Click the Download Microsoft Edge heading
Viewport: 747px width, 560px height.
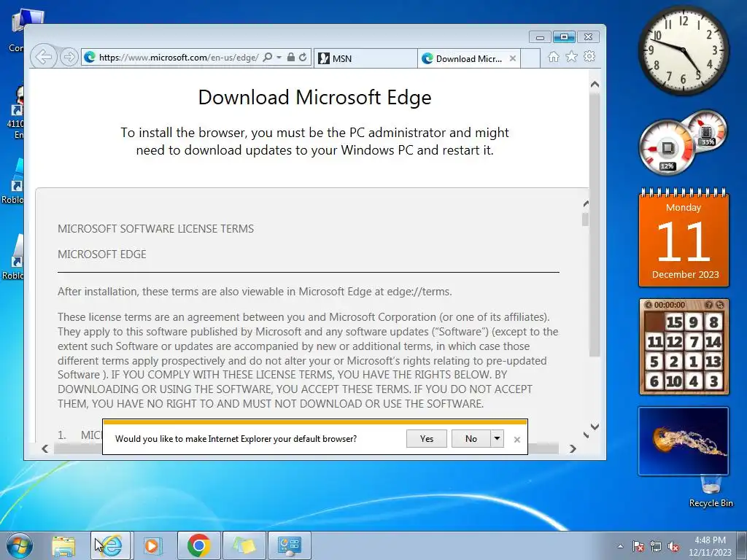tap(314, 97)
